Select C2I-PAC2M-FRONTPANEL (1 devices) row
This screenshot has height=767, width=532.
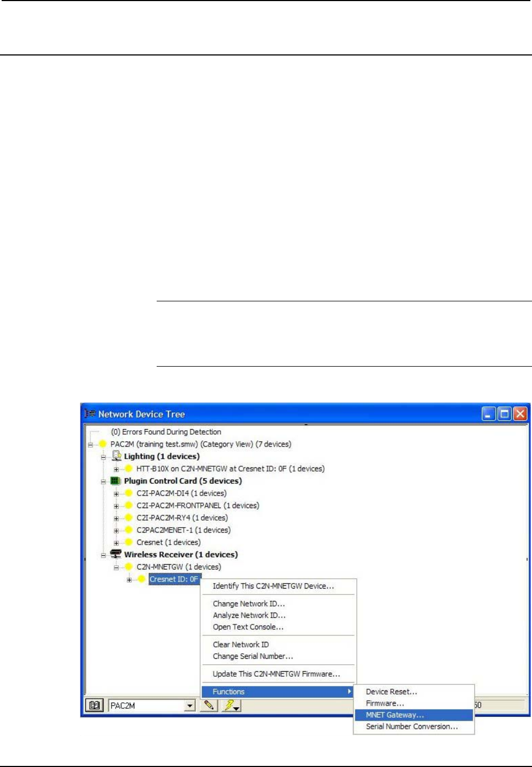tap(198, 505)
